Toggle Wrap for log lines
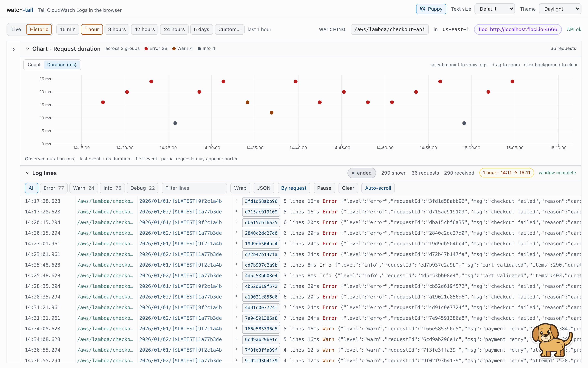This screenshot has height=368, width=588. tap(240, 188)
